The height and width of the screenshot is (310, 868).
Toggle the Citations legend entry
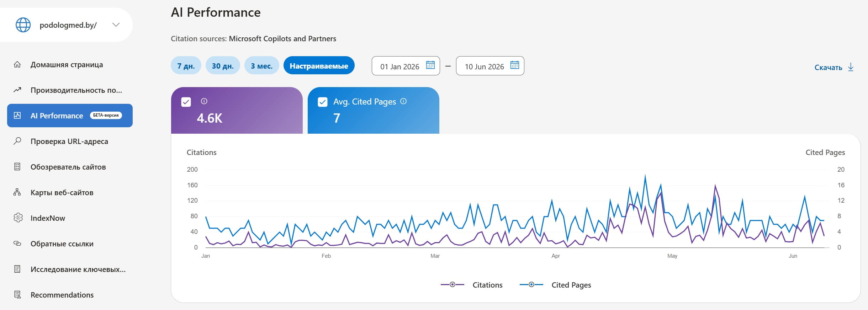click(x=472, y=285)
